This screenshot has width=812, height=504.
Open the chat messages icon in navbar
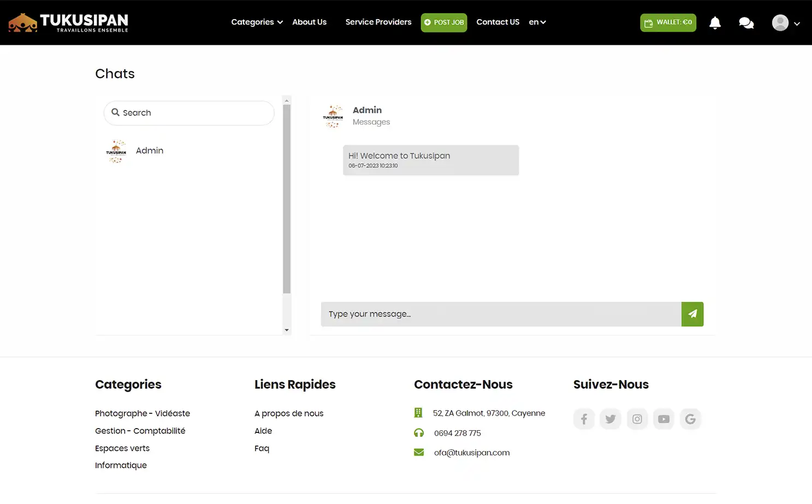(x=746, y=22)
